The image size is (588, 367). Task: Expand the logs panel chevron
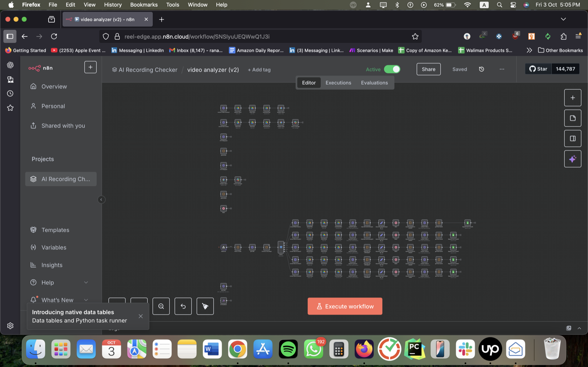[x=579, y=328]
